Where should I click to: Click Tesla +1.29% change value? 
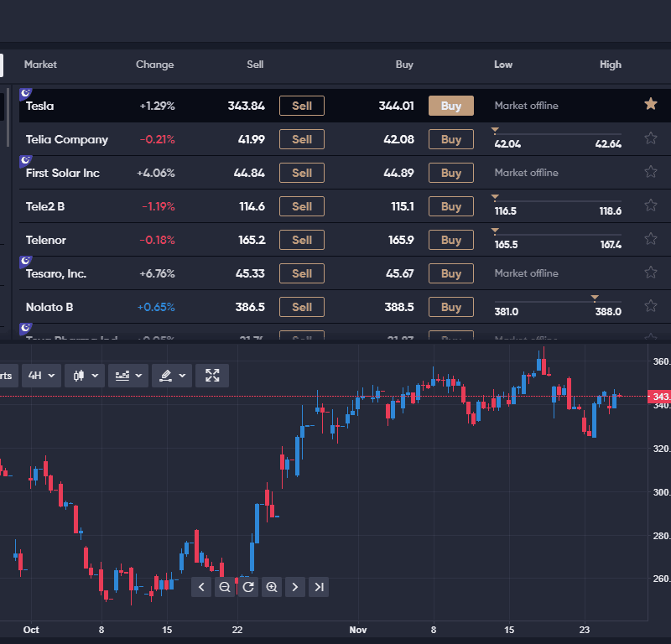[x=157, y=106]
